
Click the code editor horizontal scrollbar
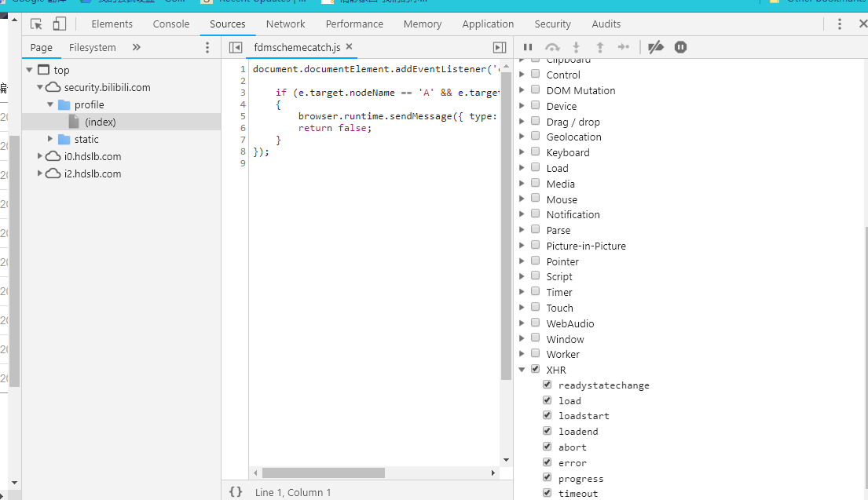tap(323, 473)
